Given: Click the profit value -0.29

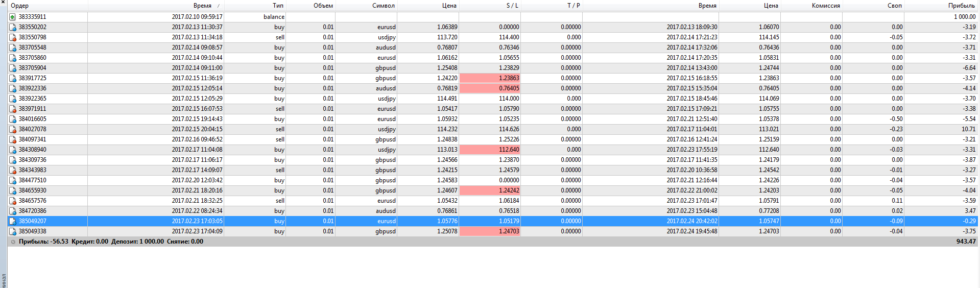Looking at the screenshot, I should click(x=969, y=221).
